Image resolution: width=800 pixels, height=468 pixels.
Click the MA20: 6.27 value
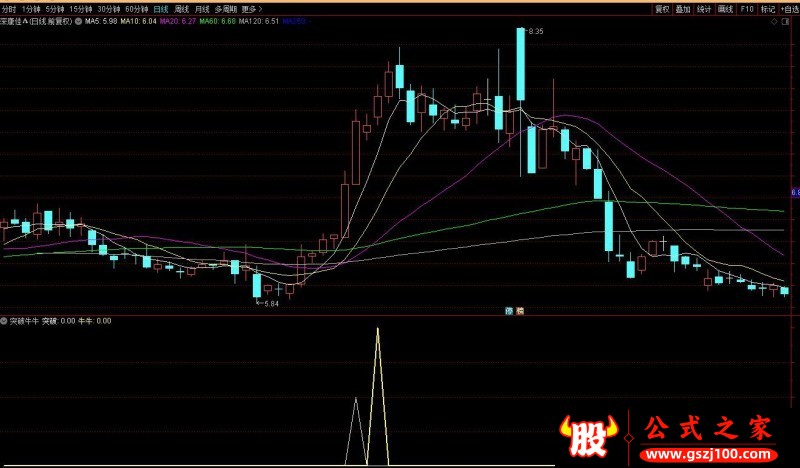pos(178,21)
